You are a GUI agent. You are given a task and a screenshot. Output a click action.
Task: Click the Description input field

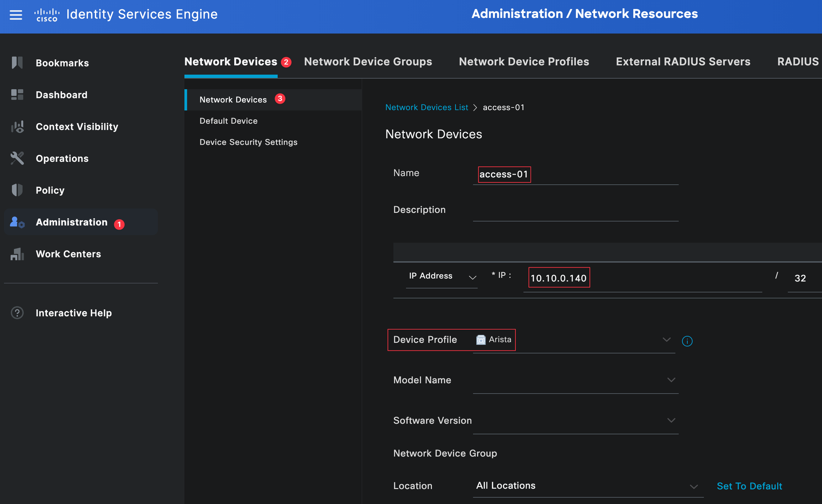[x=575, y=211]
